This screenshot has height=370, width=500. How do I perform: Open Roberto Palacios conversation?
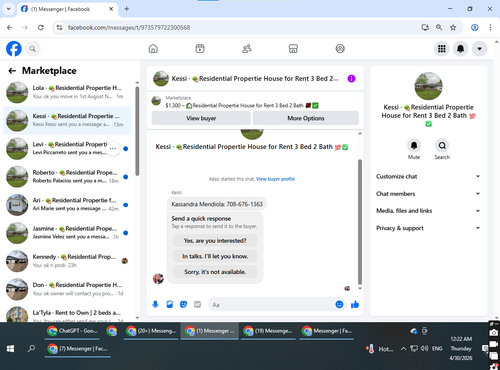67,176
